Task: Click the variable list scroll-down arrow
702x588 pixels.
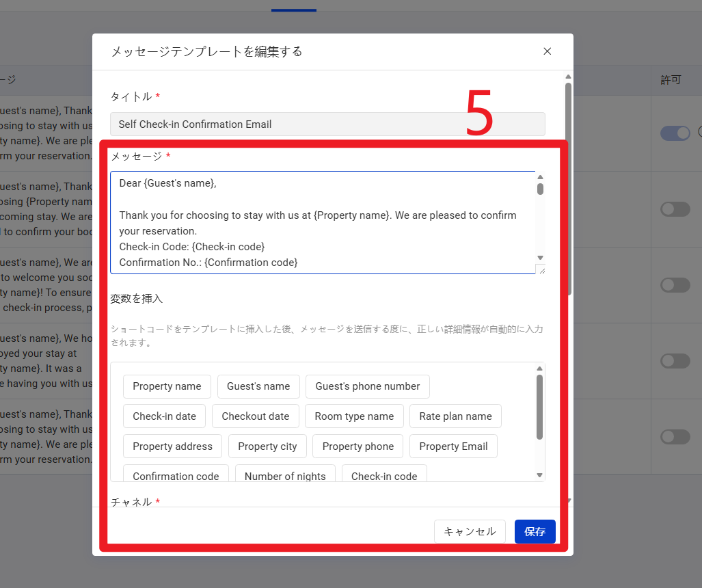Action: coord(539,475)
